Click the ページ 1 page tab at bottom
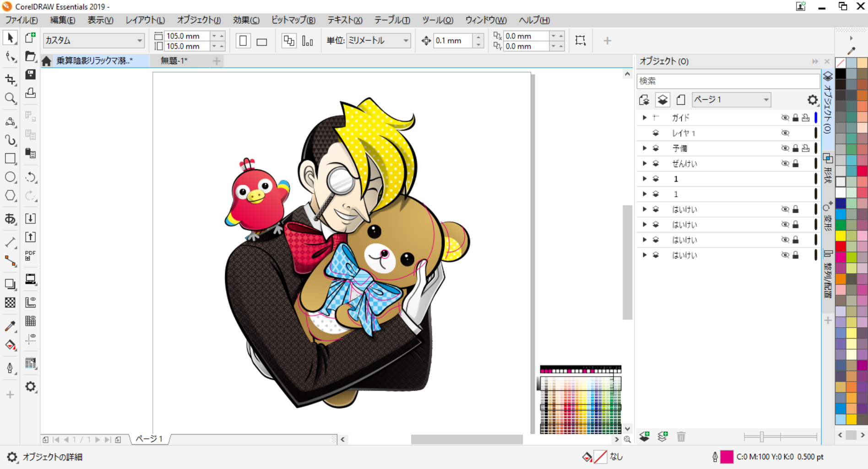This screenshot has width=868, height=469. [x=149, y=439]
